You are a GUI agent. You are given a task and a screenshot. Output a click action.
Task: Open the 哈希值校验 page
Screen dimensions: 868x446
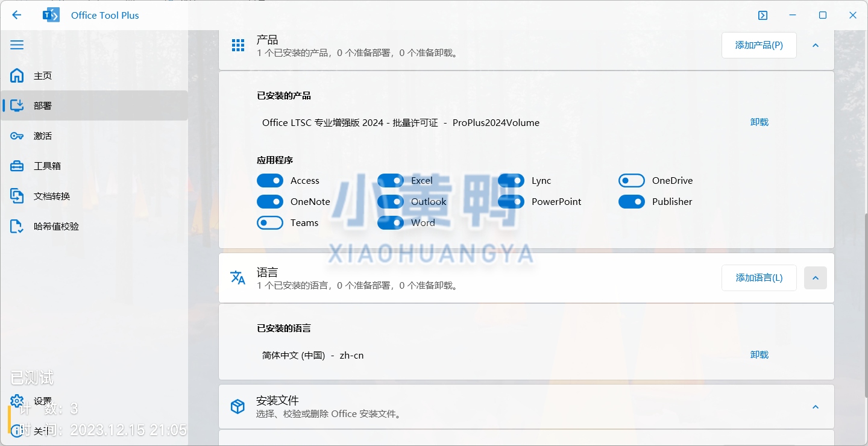point(94,226)
